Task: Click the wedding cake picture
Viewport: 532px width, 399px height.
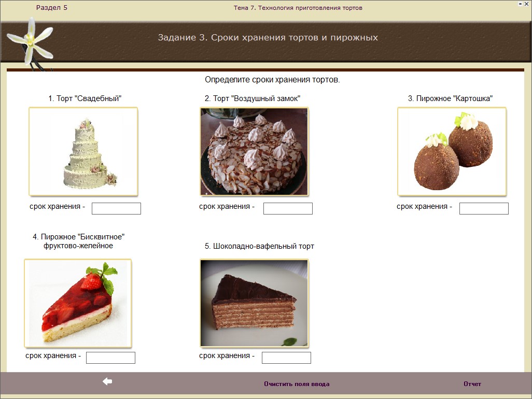Action: (x=83, y=151)
